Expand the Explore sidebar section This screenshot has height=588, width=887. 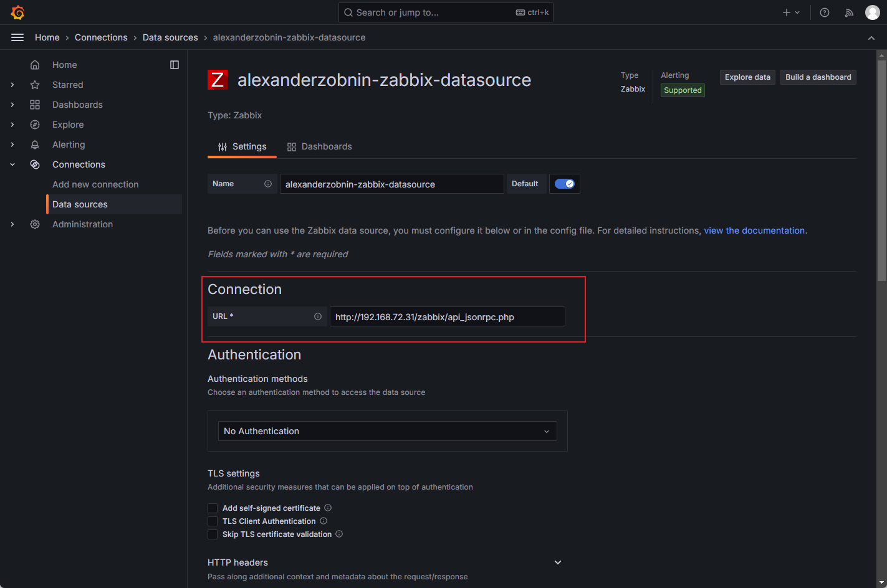point(12,125)
